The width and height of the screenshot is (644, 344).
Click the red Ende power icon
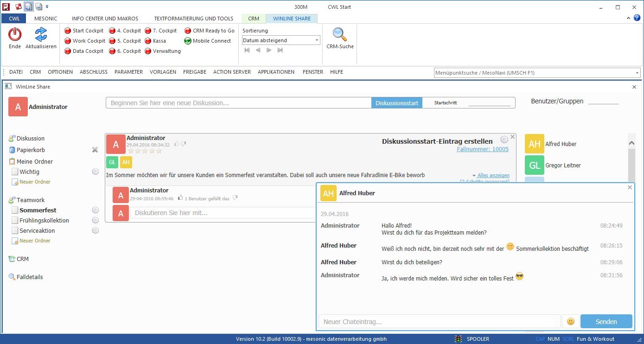15,34
